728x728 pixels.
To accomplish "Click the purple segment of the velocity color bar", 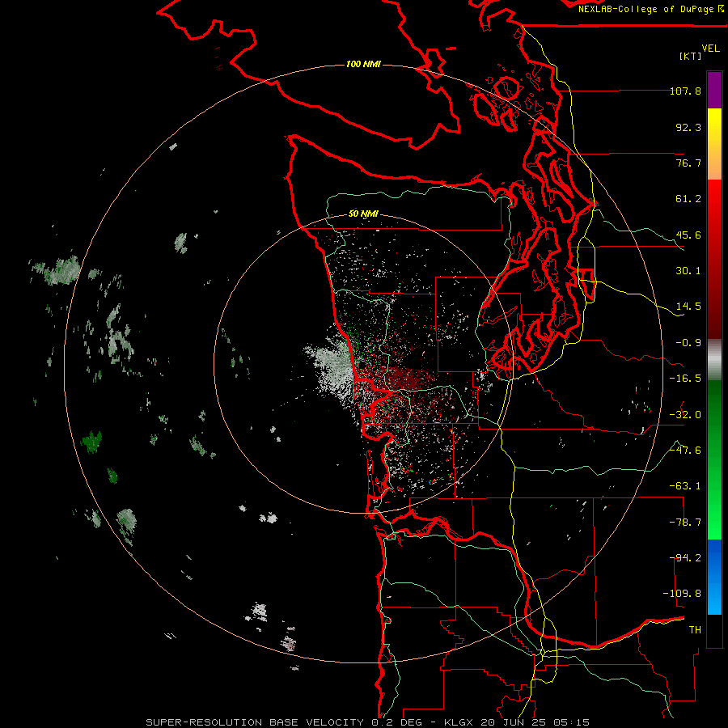I will tap(714, 90).
